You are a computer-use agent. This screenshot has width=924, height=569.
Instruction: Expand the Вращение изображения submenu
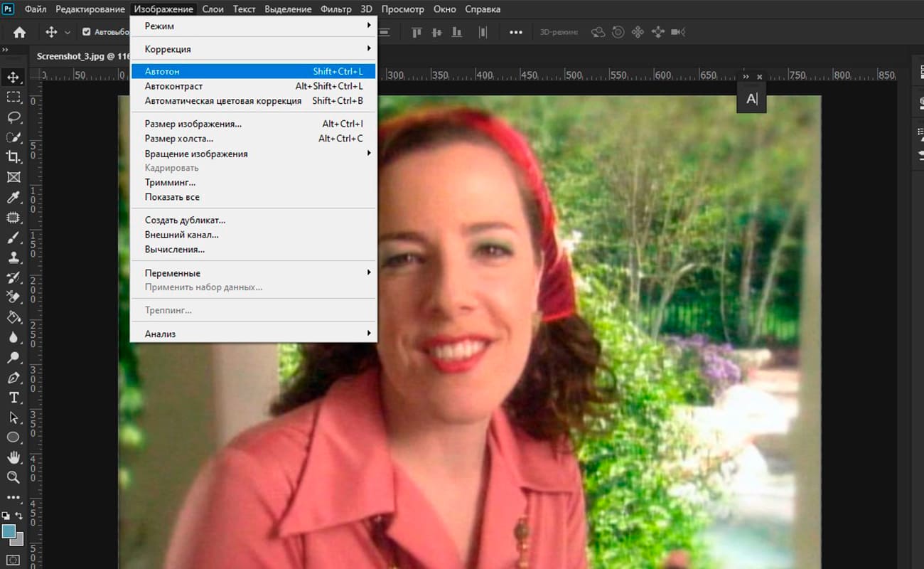tap(254, 154)
